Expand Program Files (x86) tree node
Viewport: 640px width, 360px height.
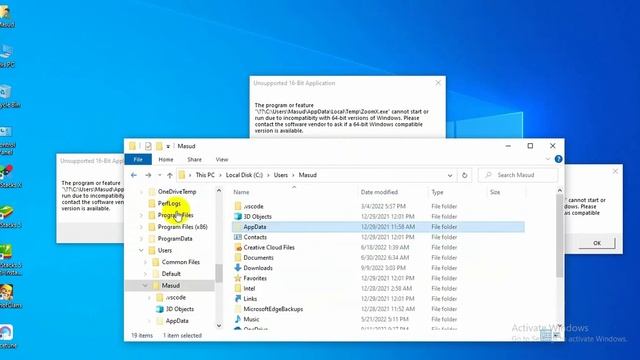[141, 227]
